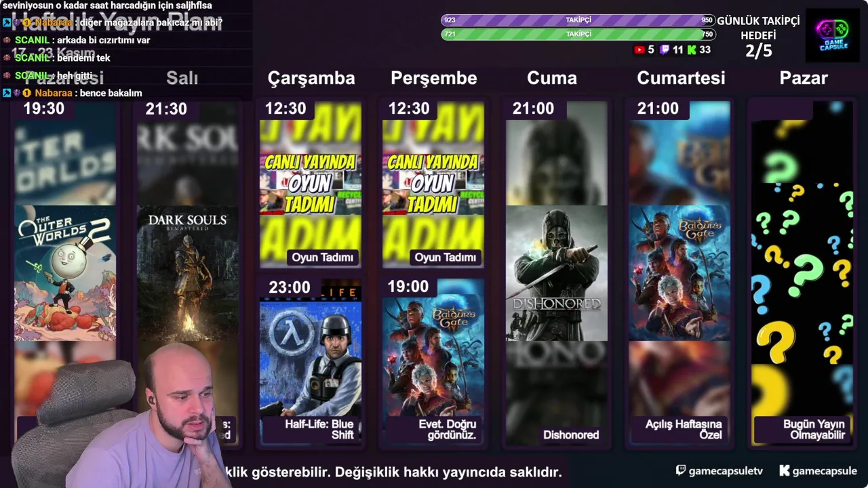
Task: Open the Dishonored masked figure cover
Action: tap(557, 273)
